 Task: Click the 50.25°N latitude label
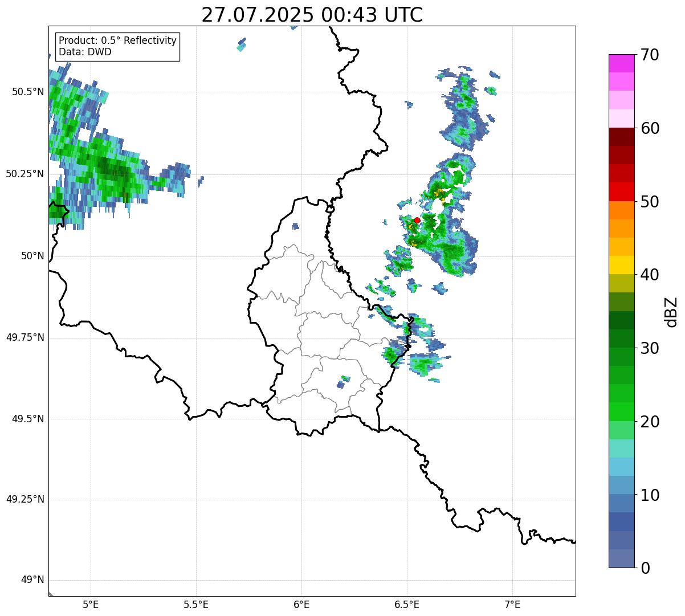click(x=25, y=174)
